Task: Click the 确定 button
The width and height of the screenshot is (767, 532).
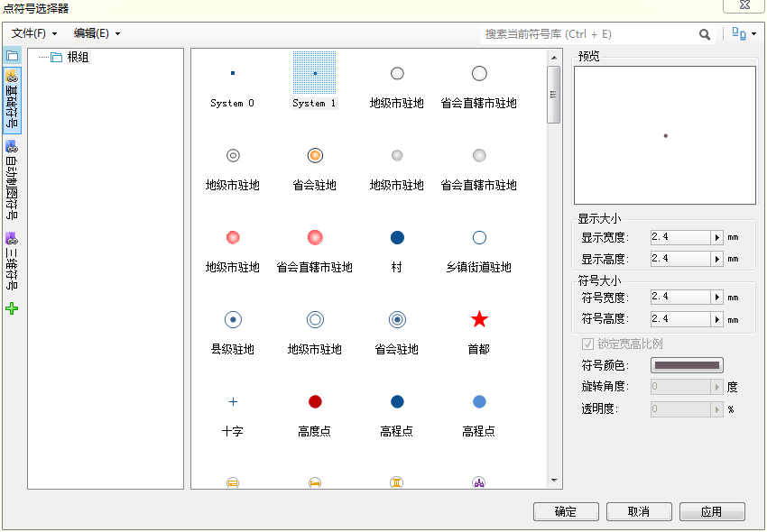Action: 566,512
